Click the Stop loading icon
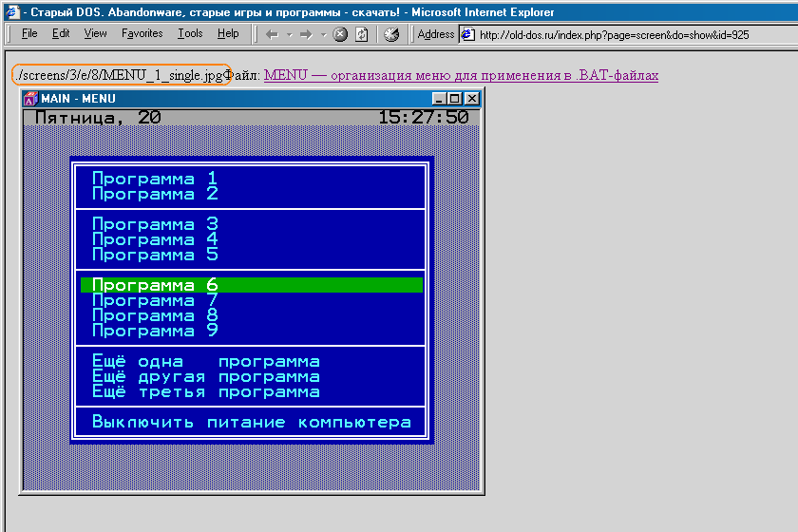798x532 pixels. [340, 34]
